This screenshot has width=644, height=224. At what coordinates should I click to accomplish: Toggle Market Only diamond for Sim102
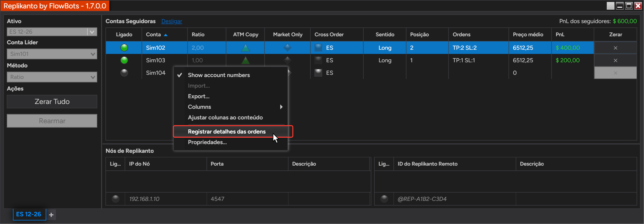click(287, 48)
